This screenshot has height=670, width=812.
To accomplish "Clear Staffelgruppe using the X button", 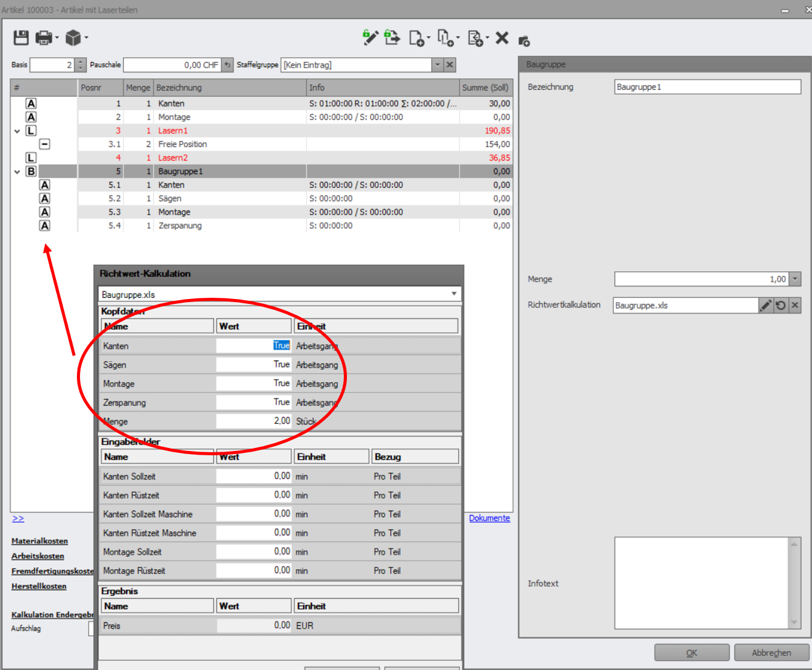I will [450, 65].
